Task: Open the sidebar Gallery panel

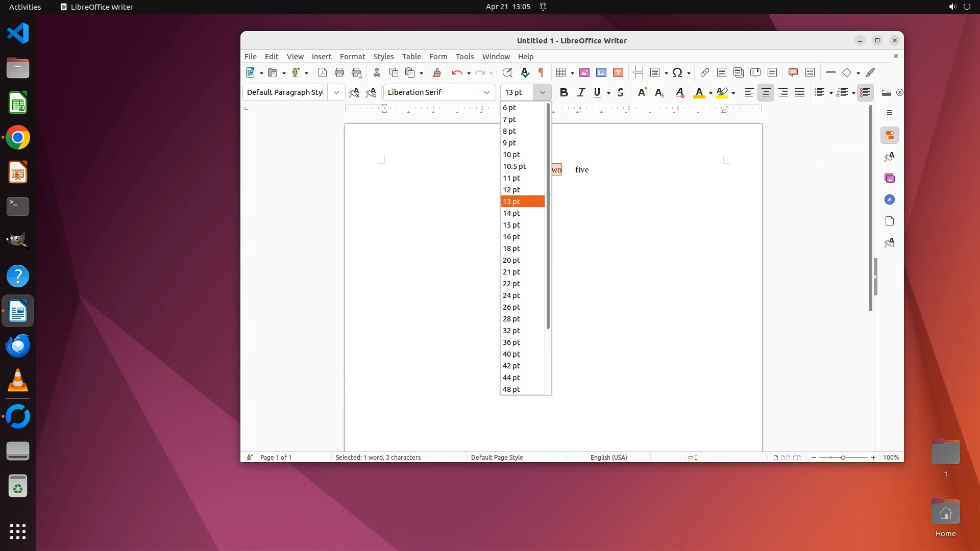Action: tap(890, 179)
